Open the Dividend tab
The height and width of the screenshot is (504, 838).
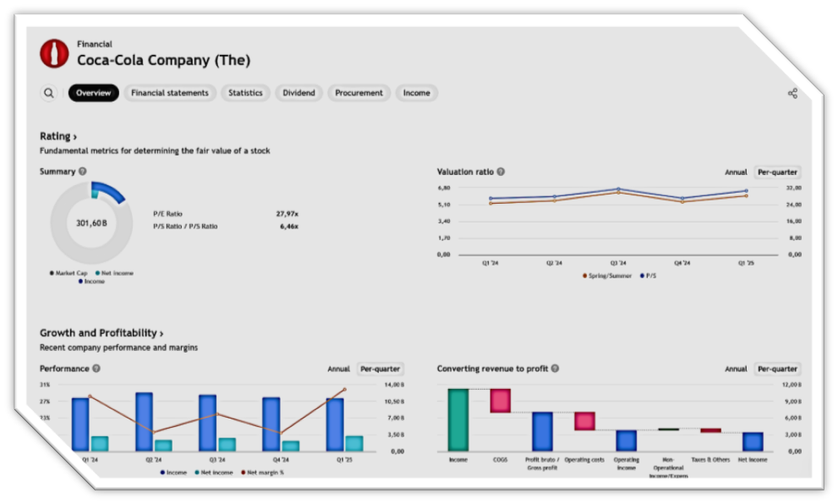click(x=299, y=93)
